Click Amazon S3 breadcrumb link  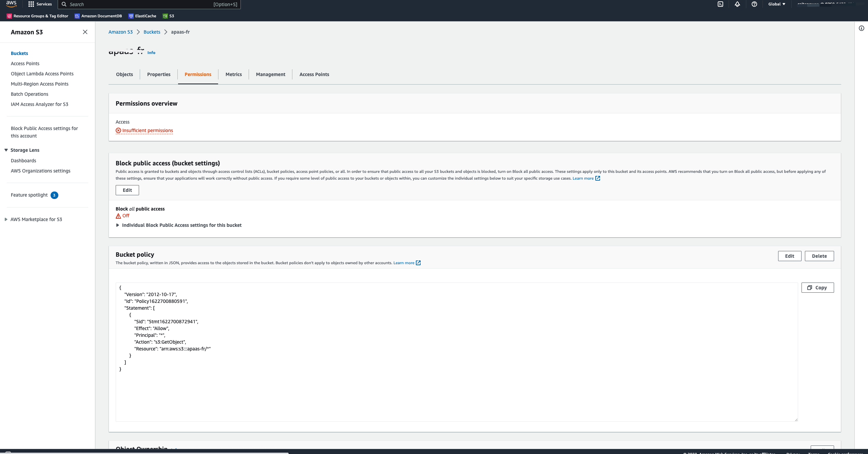click(x=121, y=32)
